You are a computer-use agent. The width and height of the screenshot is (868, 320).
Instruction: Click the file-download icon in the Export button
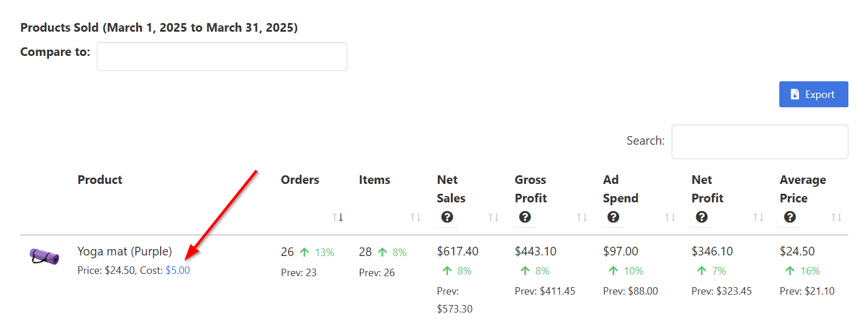tap(795, 95)
